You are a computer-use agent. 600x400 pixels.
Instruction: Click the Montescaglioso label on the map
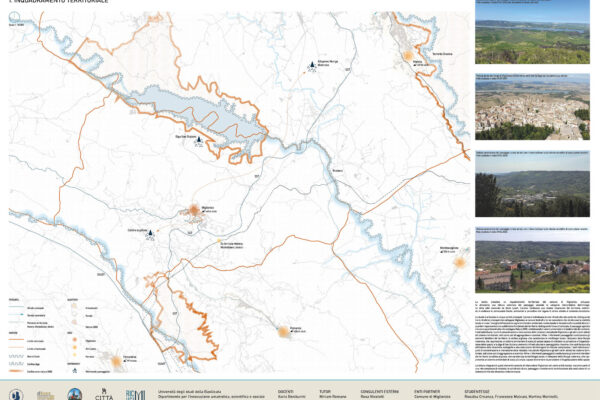(x=449, y=248)
